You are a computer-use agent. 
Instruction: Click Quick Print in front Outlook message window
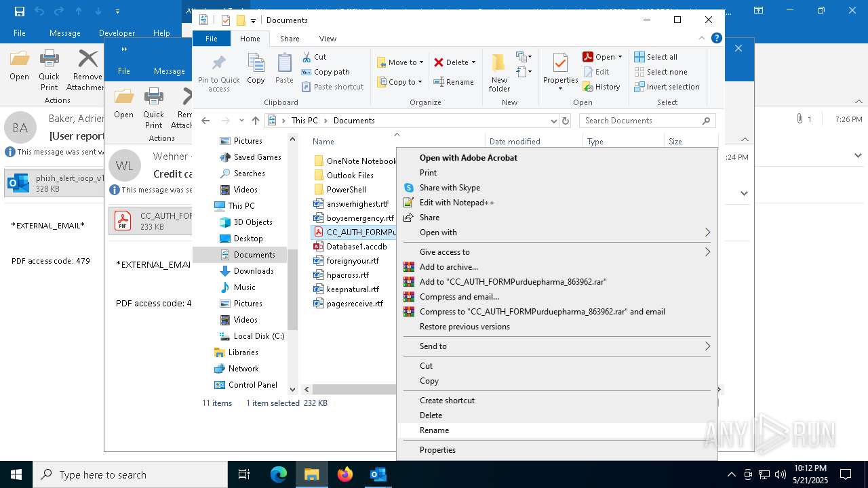(153, 108)
